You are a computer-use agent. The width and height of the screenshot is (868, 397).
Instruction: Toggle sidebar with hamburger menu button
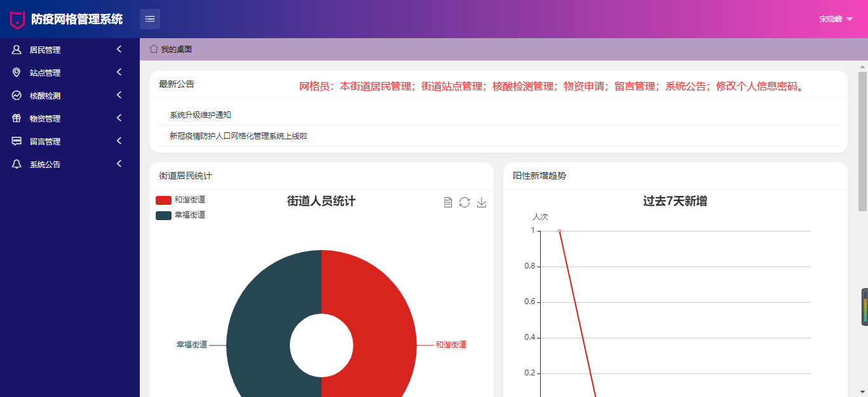point(150,19)
